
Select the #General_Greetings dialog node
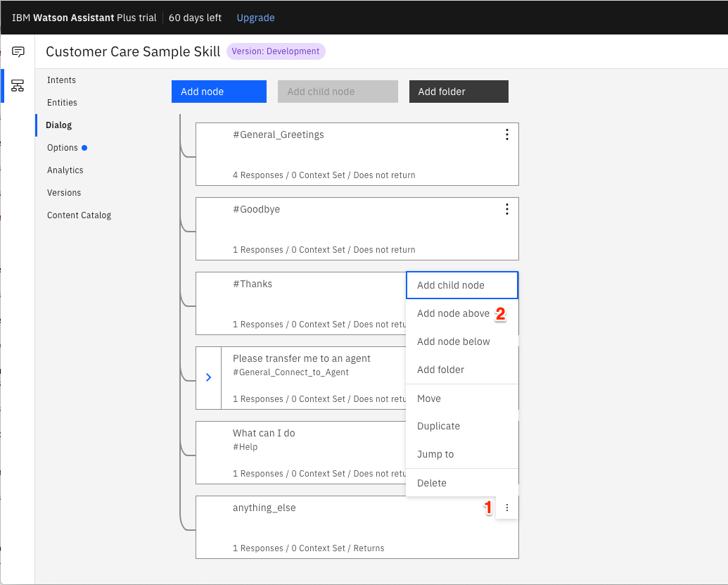point(357,154)
